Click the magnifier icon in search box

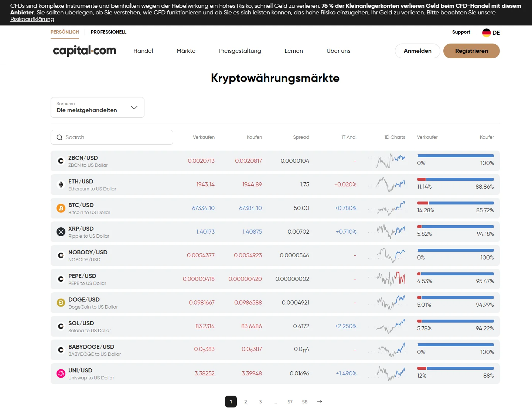[x=59, y=137]
